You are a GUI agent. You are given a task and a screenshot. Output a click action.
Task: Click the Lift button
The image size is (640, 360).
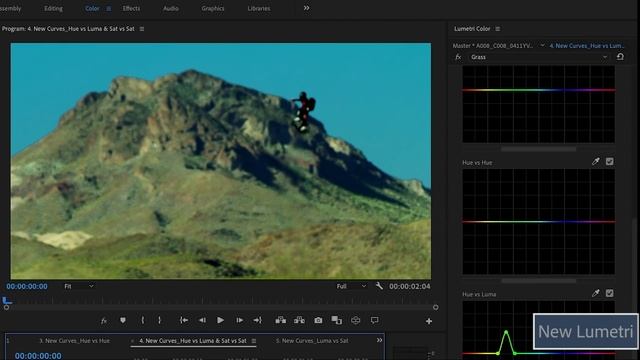point(280,320)
